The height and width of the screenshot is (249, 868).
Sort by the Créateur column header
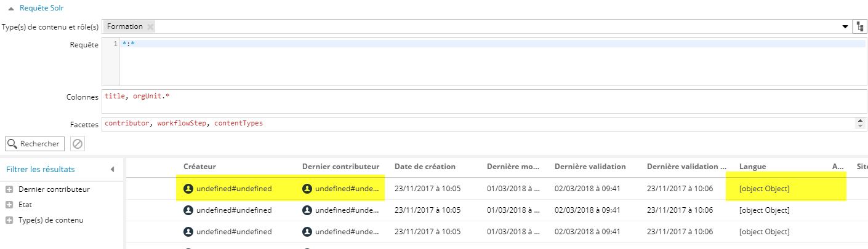[199, 167]
